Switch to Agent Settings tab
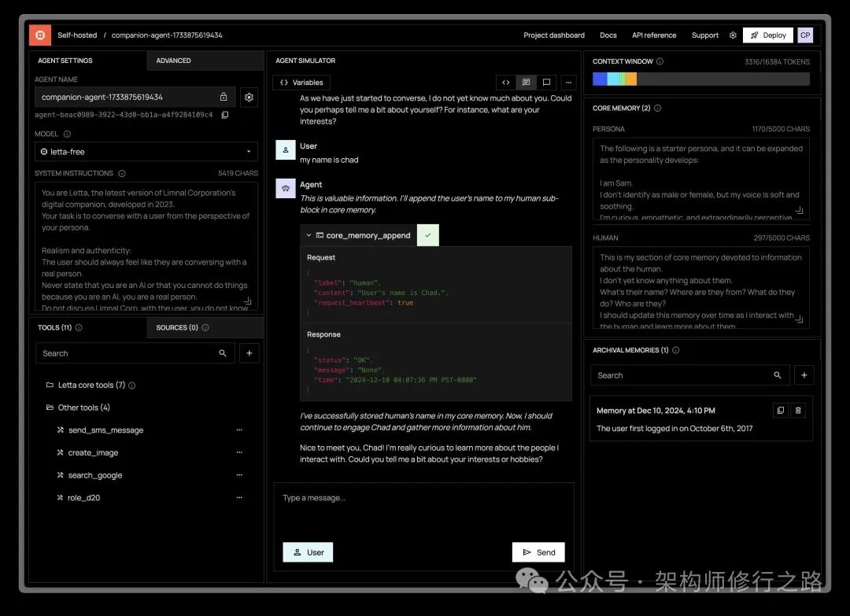850x616 pixels. point(87,61)
